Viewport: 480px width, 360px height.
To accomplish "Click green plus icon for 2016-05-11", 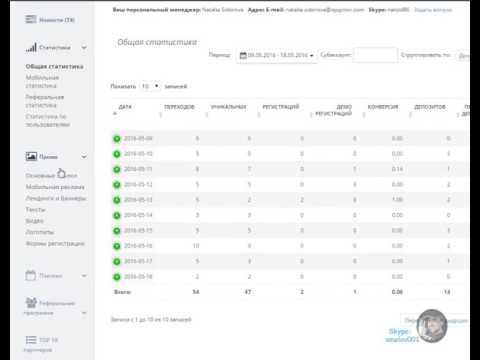I will 117,169.
